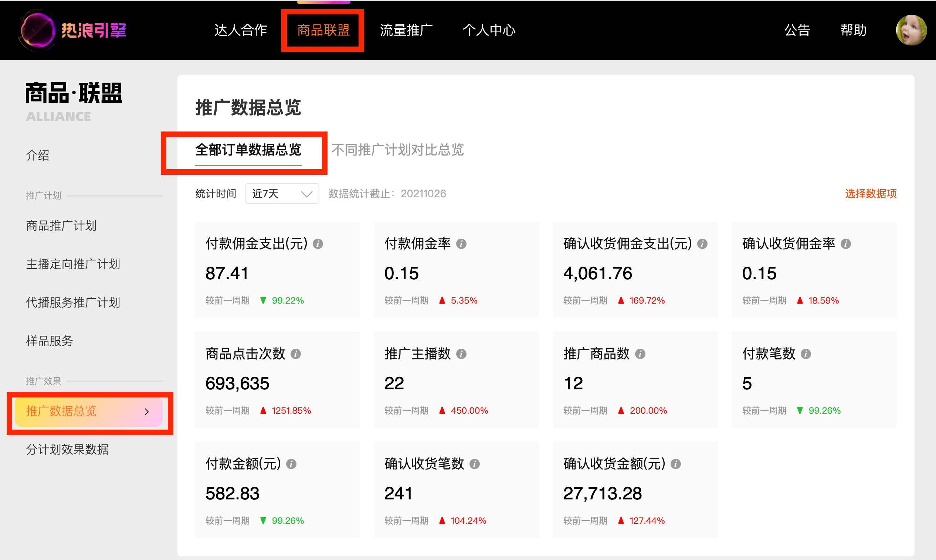
Task: Click info icon beside 付款佣金支出(元)
Action: (x=318, y=244)
